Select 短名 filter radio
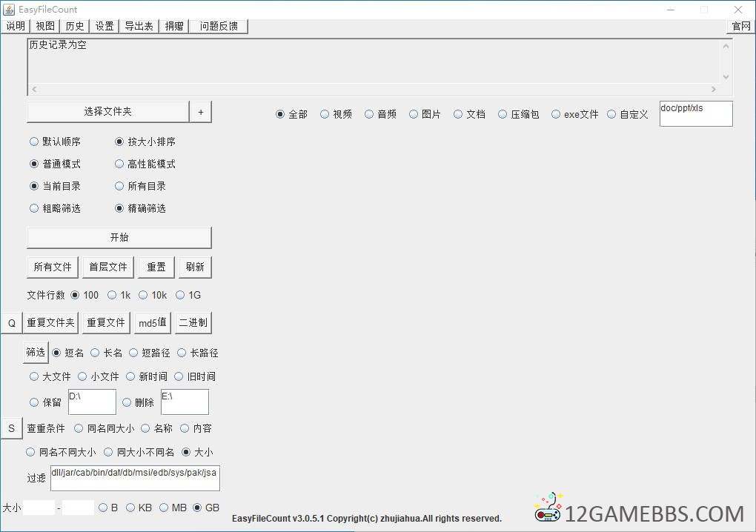 coord(68,353)
